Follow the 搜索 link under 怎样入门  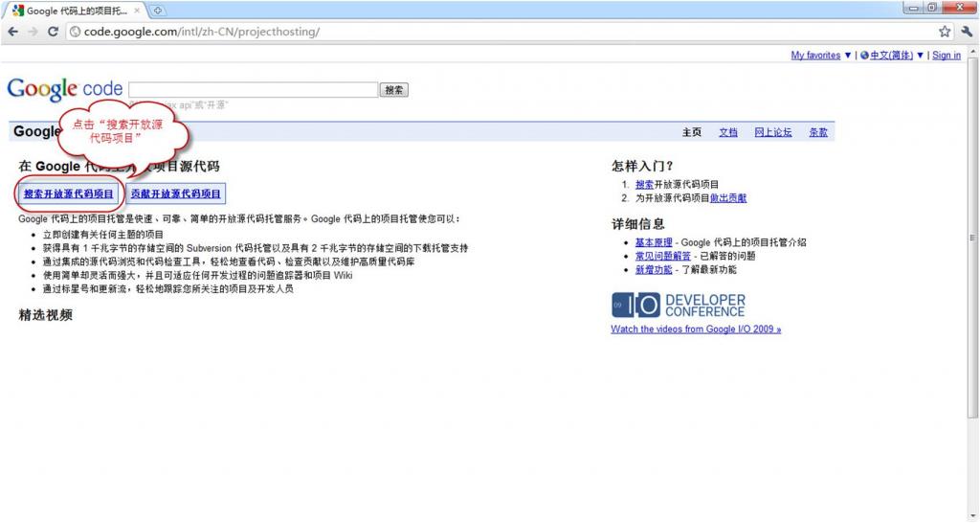[x=644, y=185]
